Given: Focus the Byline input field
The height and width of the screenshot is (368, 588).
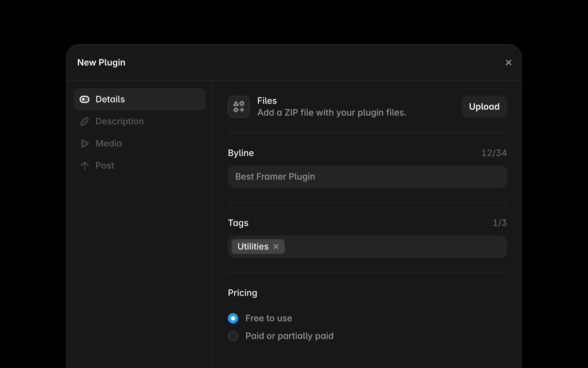Looking at the screenshot, I should (367, 177).
